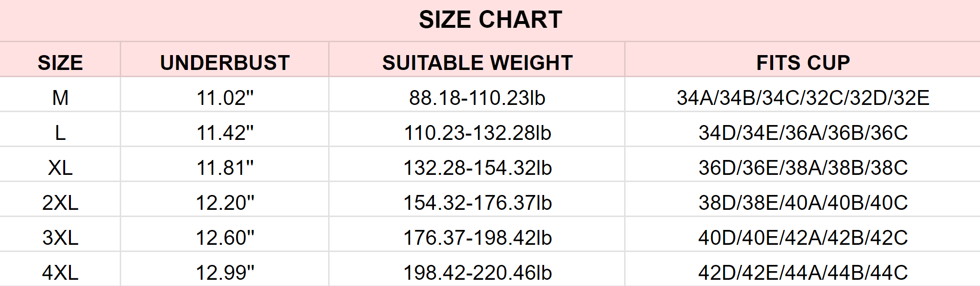Select the 2XL size cell
Image resolution: width=980 pixels, height=286 pixels.
click(60, 203)
